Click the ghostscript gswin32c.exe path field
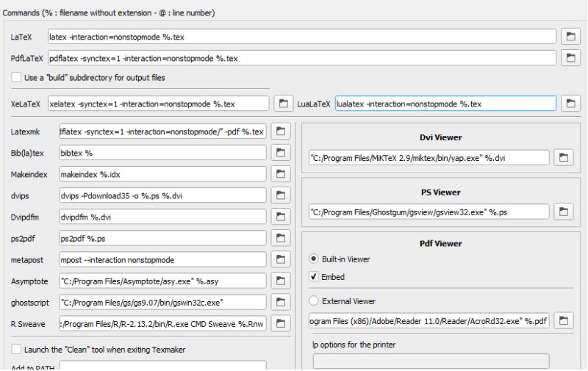 pos(162,303)
